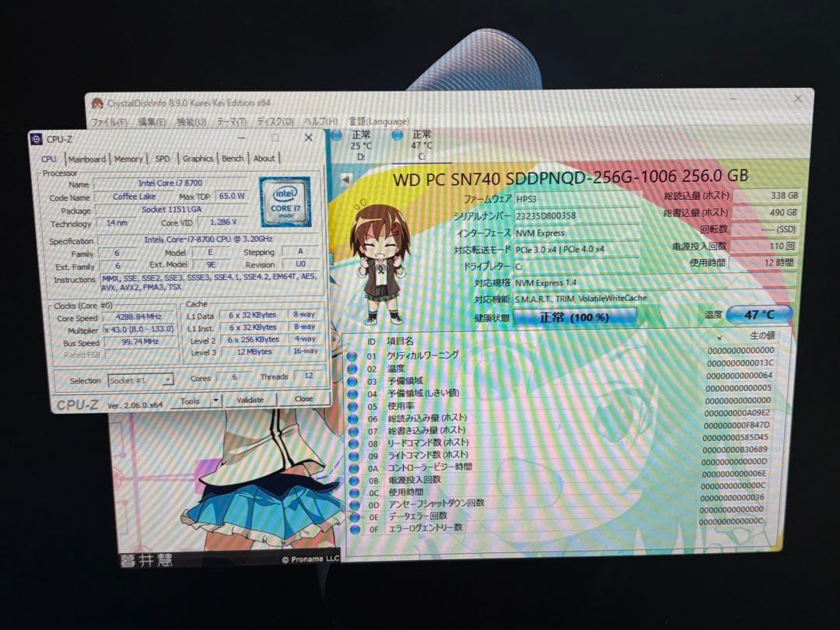Click the Intel Core i7 logo badge
840x630 pixels.
(285, 201)
